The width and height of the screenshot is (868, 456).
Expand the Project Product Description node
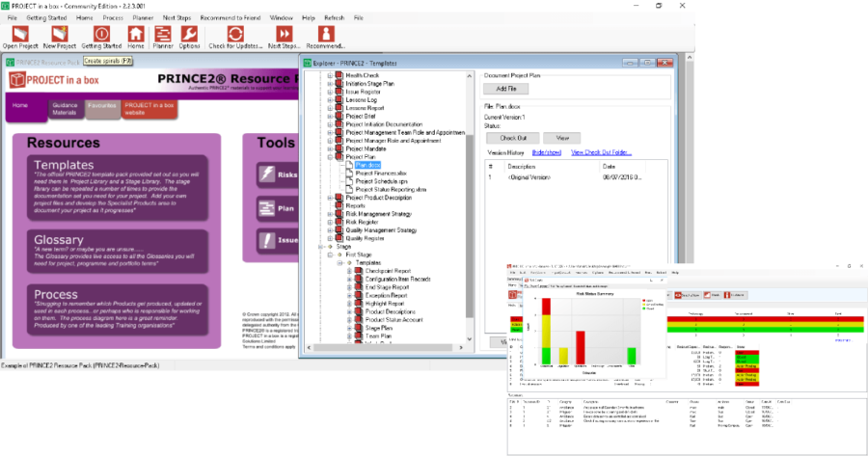click(330, 198)
